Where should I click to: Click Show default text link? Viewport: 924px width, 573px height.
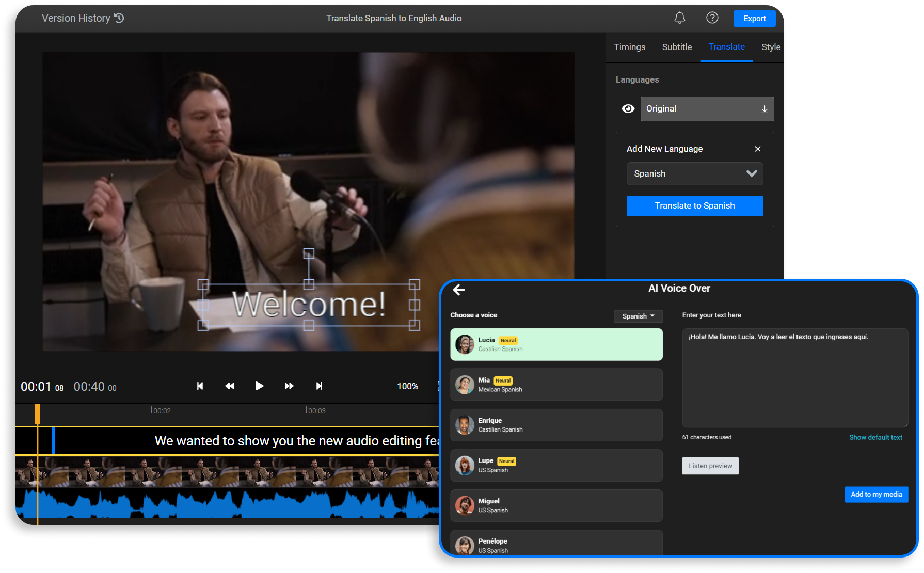tap(875, 437)
